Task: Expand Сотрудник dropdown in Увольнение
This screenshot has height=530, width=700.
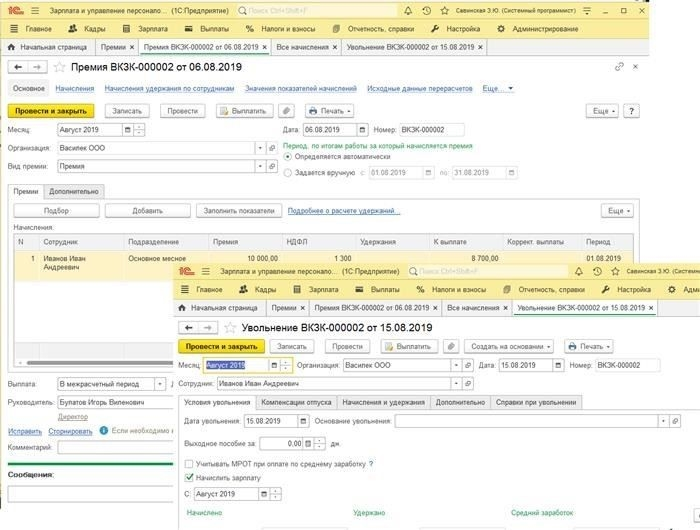Action: (x=456, y=384)
